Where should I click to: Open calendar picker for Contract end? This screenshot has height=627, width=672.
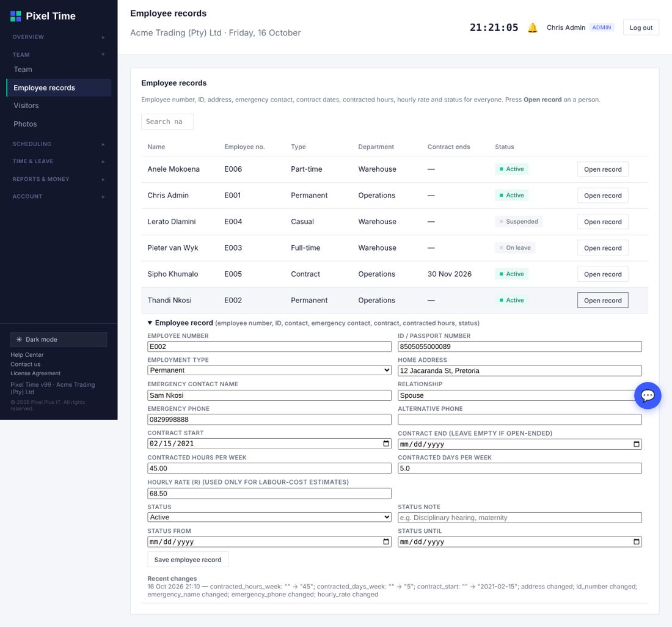click(636, 444)
